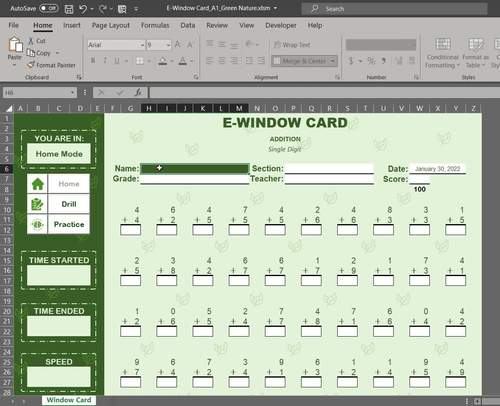Image resolution: width=500 pixels, height=406 pixels.
Task: Open the Undo history dropdown arrow
Action: click(92, 9)
